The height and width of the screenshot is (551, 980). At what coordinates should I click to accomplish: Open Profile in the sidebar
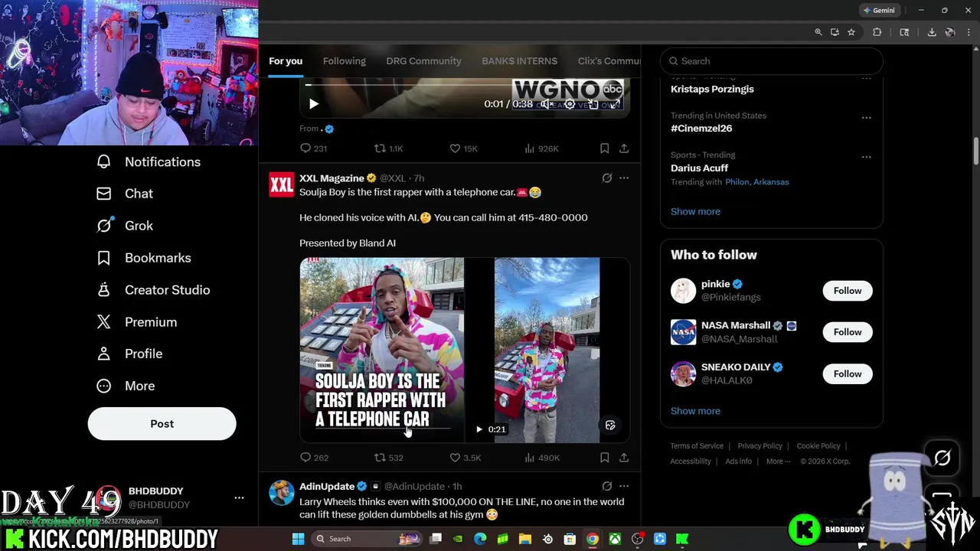coord(129,354)
